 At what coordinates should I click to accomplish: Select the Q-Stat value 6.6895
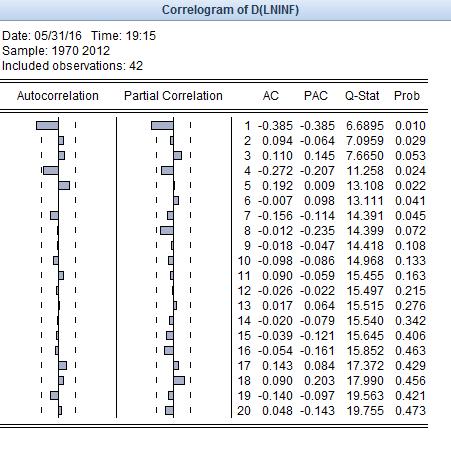(x=365, y=126)
